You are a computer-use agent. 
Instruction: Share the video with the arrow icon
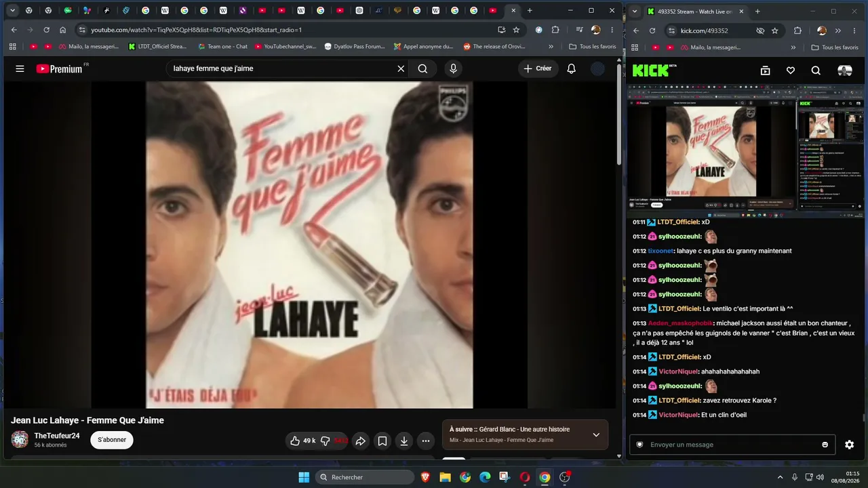coord(361,441)
